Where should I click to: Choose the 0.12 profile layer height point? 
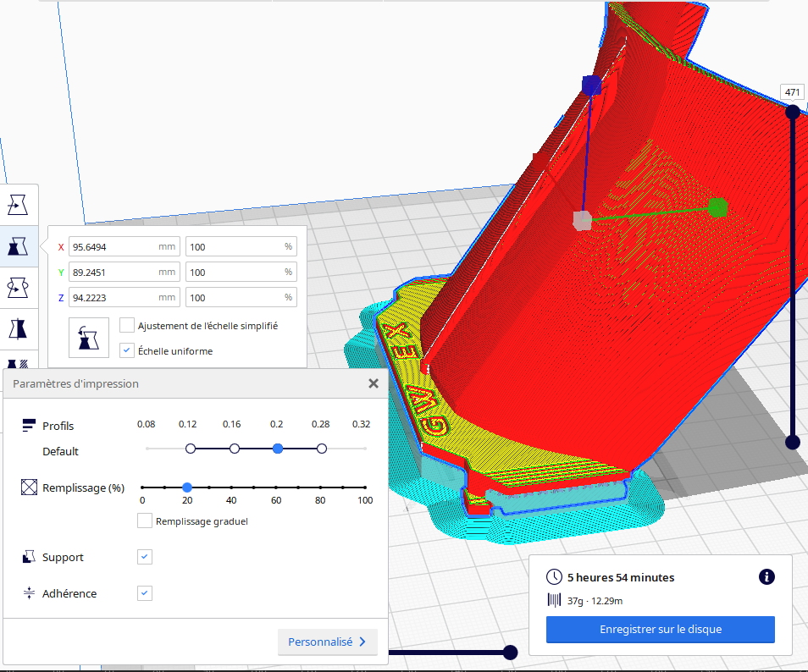pyautogui.click(x=191, y=449)
